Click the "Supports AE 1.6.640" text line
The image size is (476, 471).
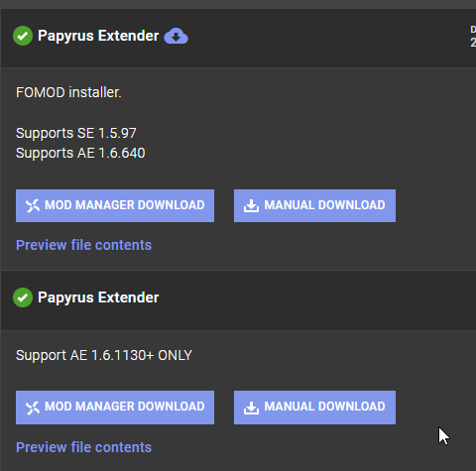click(x=80, y=153)
